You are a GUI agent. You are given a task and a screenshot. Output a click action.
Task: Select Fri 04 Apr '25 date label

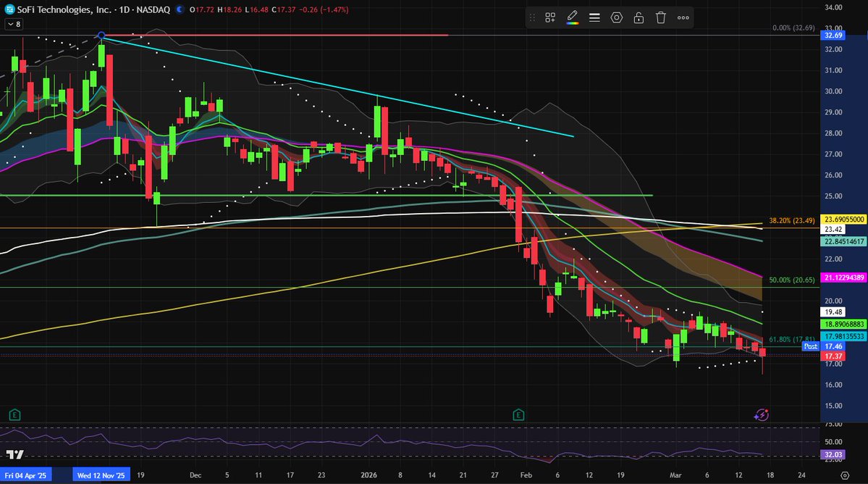25,475
